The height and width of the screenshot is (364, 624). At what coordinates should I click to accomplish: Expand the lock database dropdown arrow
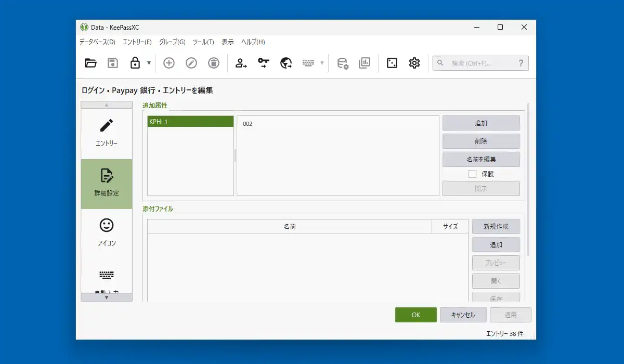(x=149, y=63)
